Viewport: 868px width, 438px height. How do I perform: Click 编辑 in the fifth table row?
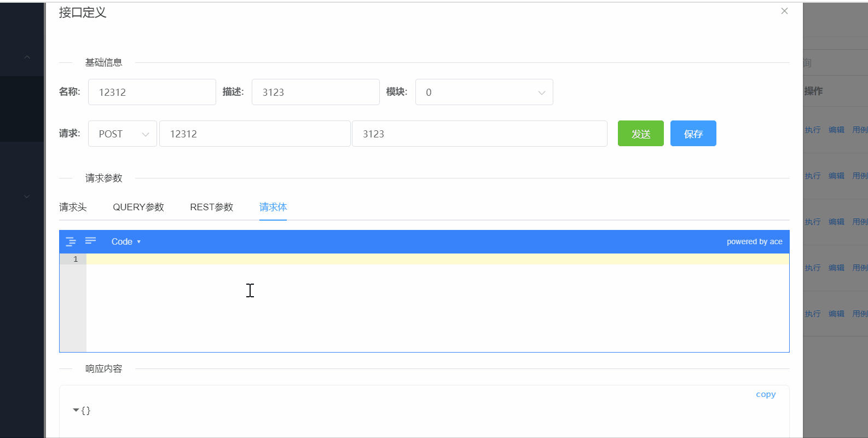click(x=836, y=314)
